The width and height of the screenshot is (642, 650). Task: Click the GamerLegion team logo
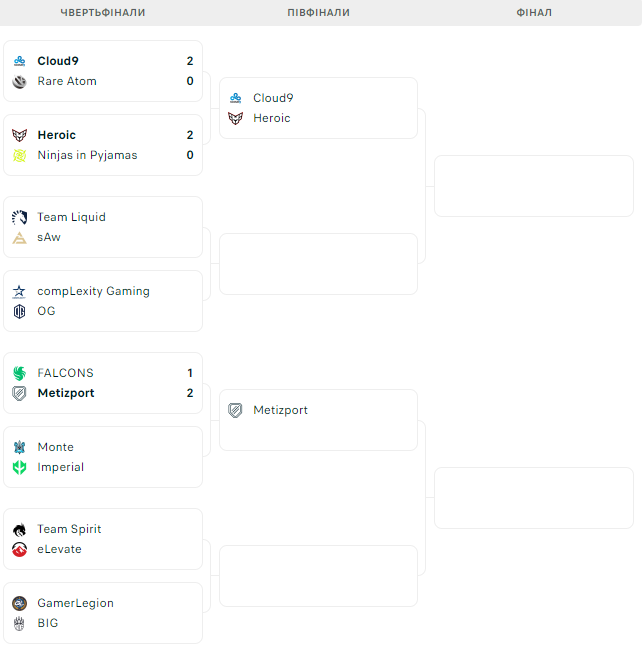tap(19, 603)
